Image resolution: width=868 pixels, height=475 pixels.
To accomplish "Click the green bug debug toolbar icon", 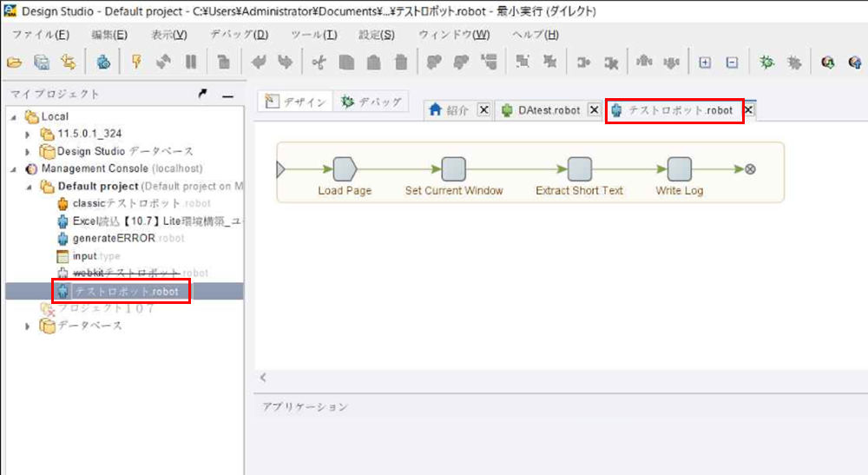I will tap(766, 62).
